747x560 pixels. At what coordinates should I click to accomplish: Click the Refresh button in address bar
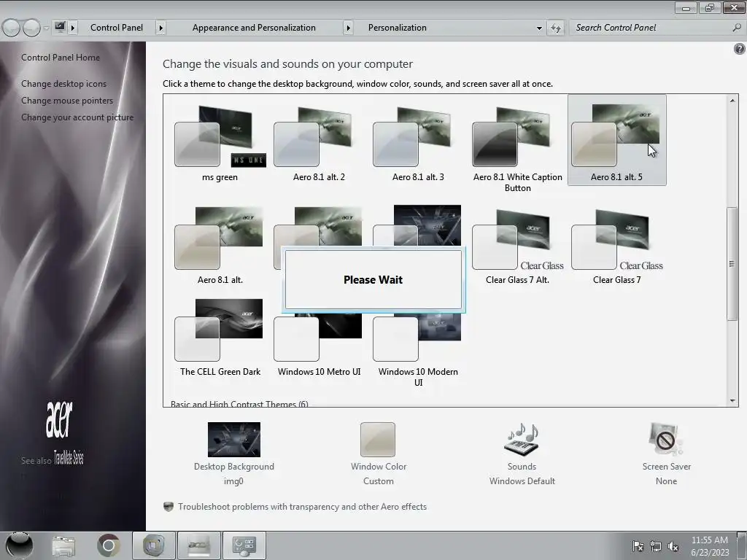(x=555, y=28)
